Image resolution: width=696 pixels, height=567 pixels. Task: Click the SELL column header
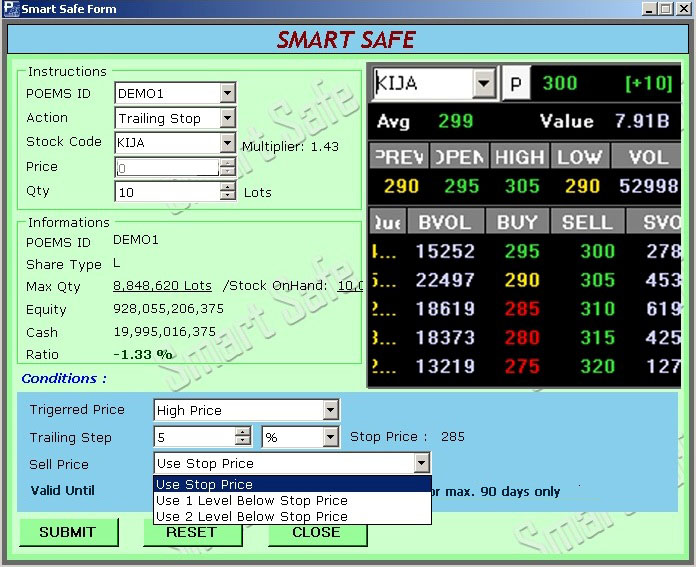pyautogui.click(x=588, y=222)
